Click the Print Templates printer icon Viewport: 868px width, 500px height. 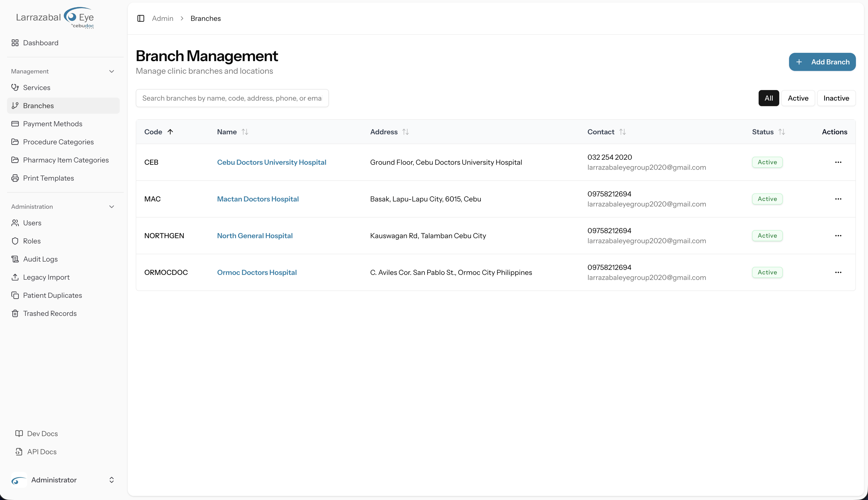[x=15, y=178]
